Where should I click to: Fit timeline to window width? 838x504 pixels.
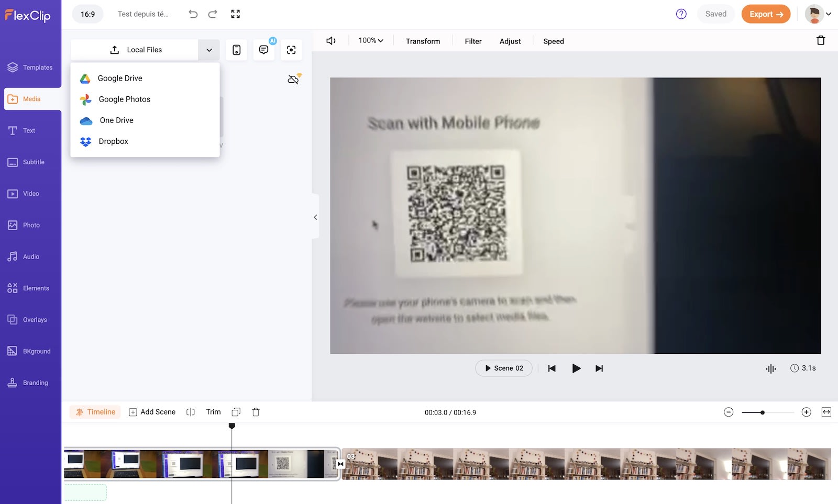[826, 412]
